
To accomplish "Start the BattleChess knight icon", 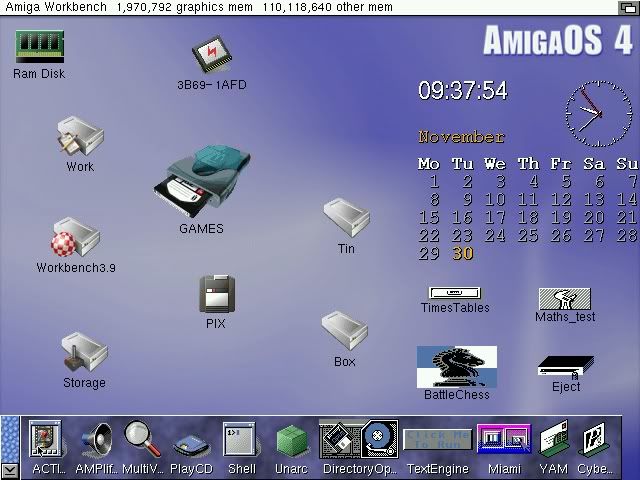I will 457,367.
